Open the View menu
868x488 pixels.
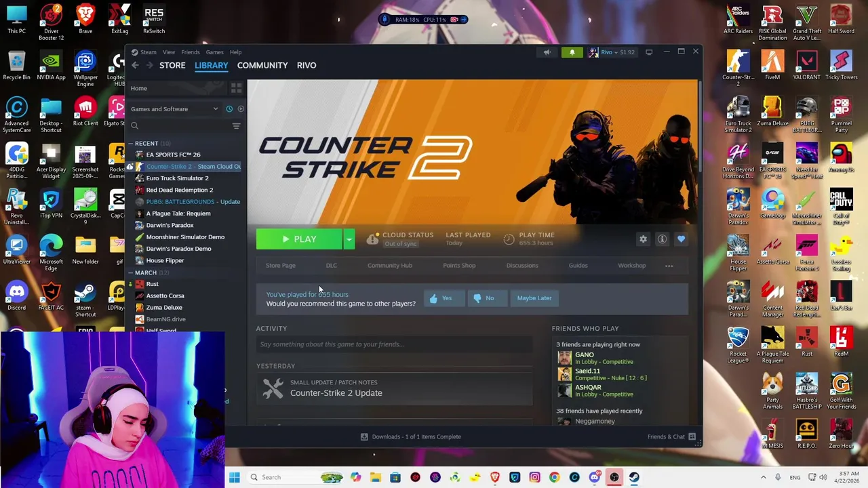coord(169,52)
